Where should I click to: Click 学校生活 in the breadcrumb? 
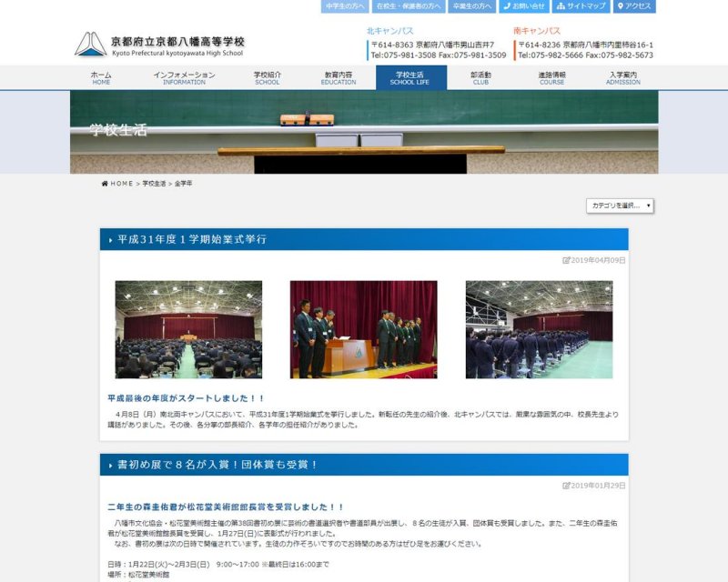click(154, 184)
